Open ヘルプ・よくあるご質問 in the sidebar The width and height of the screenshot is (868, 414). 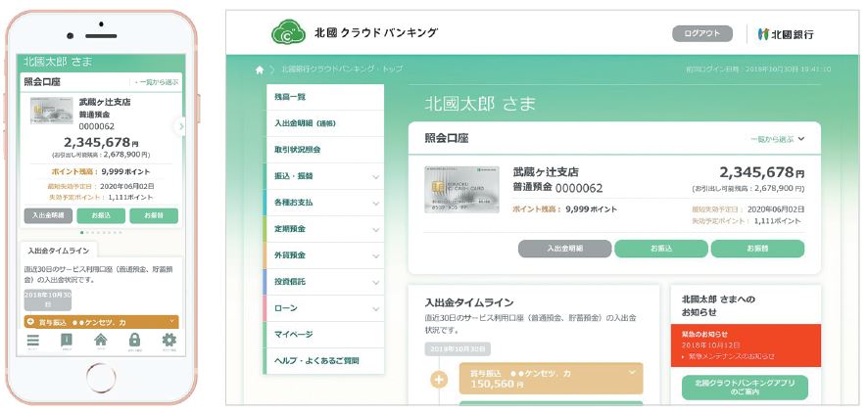[x=324, y=361]
